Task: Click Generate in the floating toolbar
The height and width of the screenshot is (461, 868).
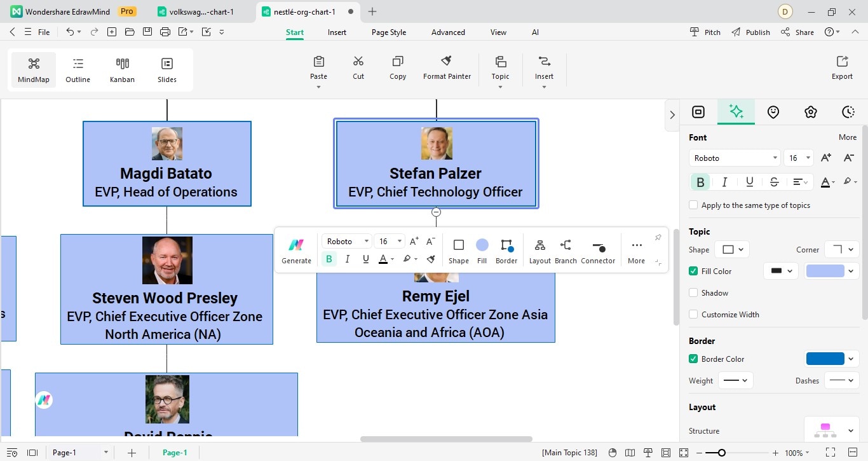Action: click(x=296, y=251)
